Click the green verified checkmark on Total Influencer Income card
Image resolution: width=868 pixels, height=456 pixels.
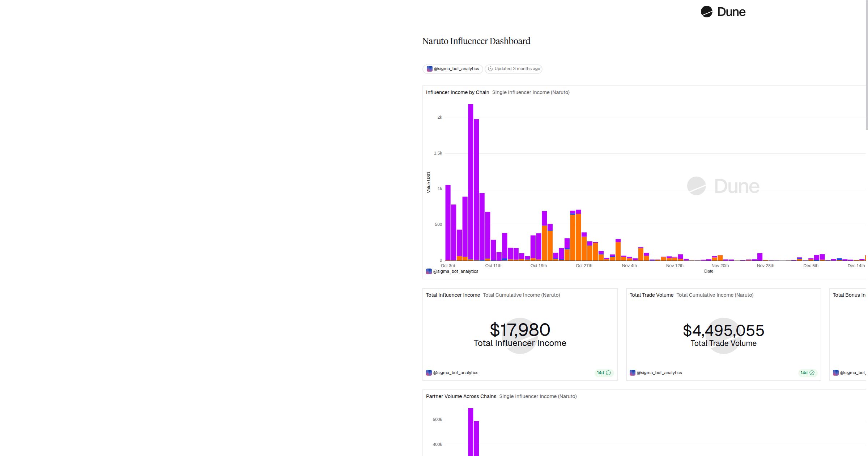(608, 373)
